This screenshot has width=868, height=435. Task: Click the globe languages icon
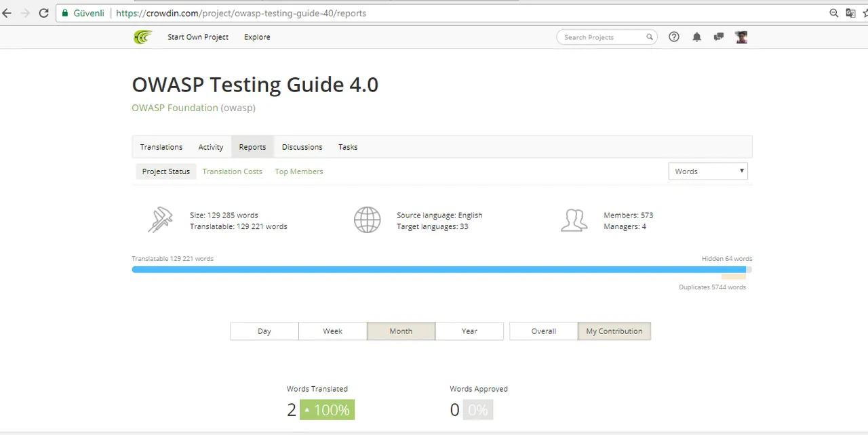tap(367, 220)
